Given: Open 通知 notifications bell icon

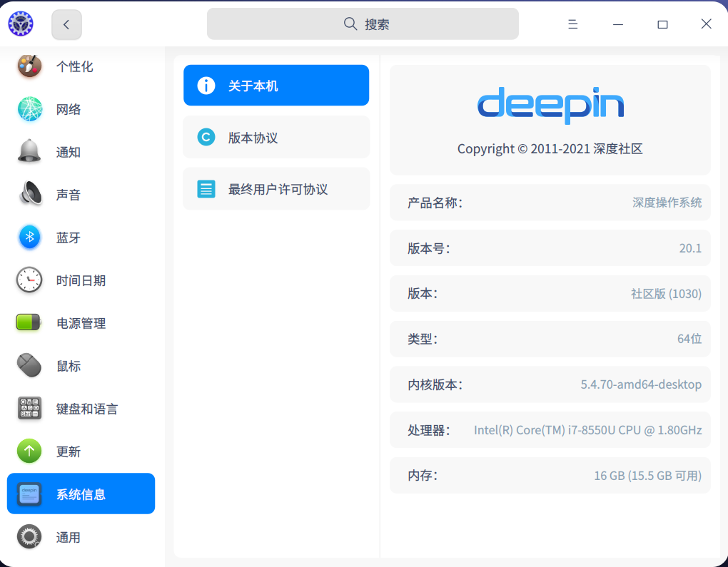Looking at the screenshot, I should [x=29, y=152].
